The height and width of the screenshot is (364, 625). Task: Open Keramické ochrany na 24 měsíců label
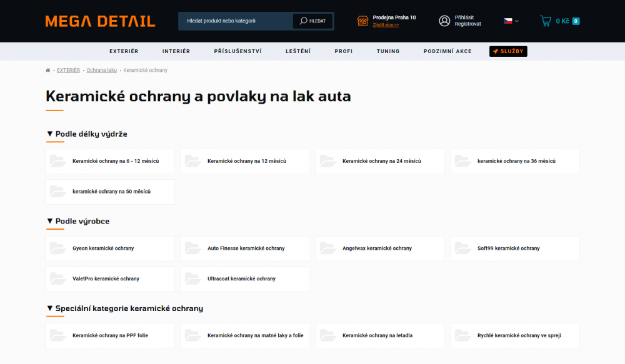tap(382, 161)
